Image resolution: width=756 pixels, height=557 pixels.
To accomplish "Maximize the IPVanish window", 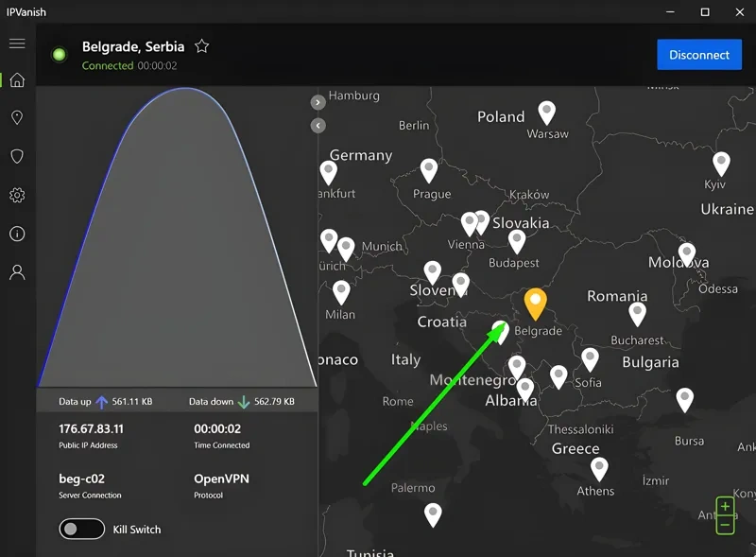I will coord(705,12).
